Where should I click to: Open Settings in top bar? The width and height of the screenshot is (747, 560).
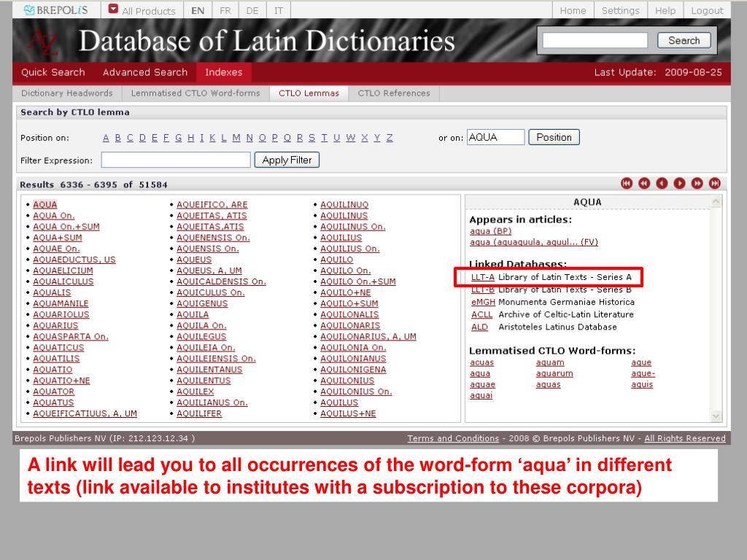pos(620,10)
